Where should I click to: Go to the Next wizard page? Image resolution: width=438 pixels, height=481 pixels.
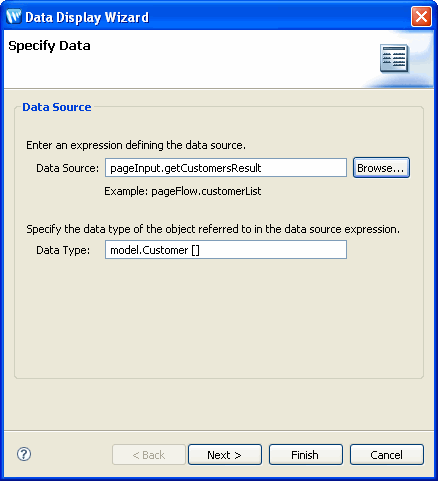coord(225,455)
